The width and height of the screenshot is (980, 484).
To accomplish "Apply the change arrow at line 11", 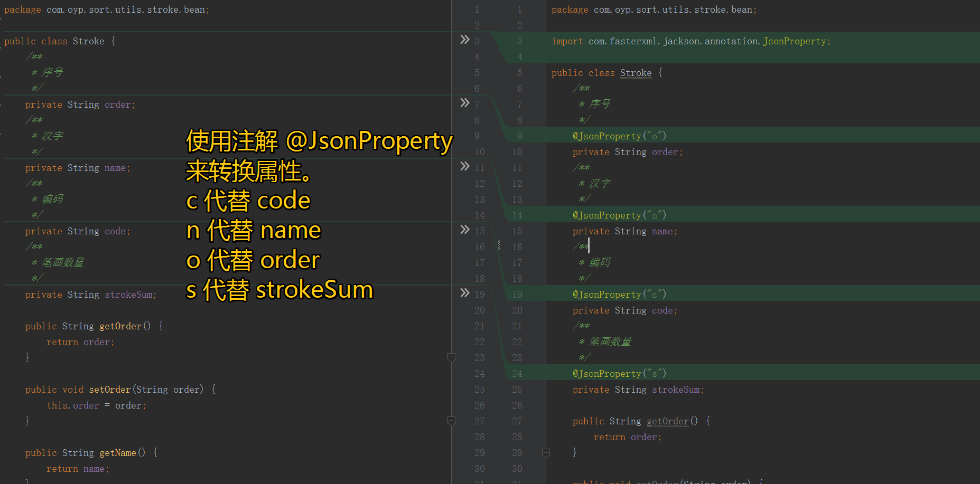I will click(465, 166).
